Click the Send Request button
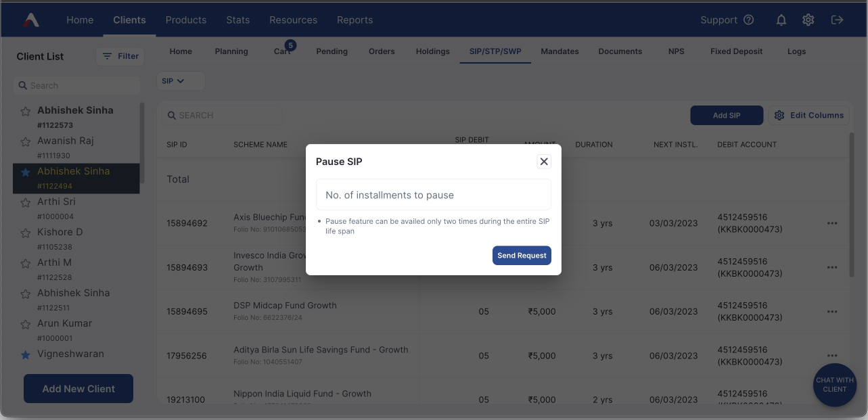868x420 pixels. point(522,256)
